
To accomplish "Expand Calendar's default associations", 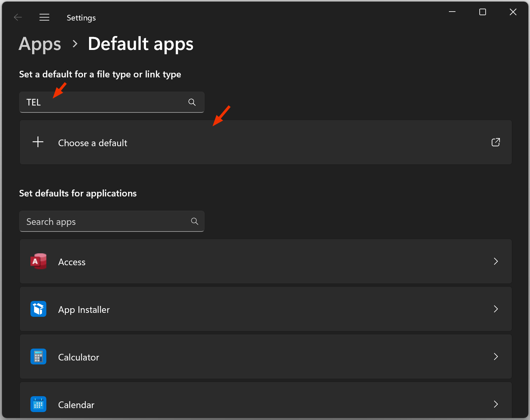I will coord(496,404).
